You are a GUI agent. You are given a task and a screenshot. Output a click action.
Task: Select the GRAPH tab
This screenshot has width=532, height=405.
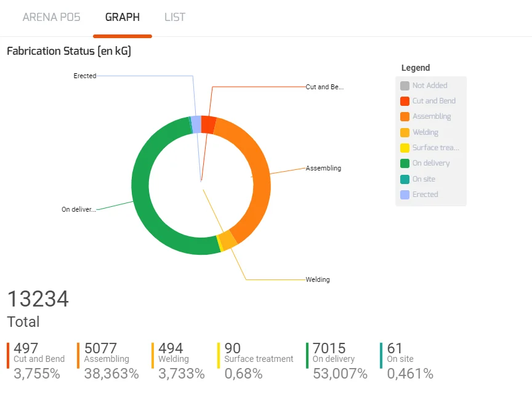(x=122, y=17)
